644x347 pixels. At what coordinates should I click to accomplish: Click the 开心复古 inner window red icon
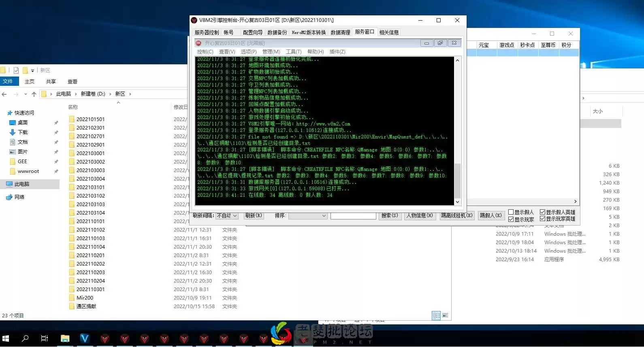[198, 43]
